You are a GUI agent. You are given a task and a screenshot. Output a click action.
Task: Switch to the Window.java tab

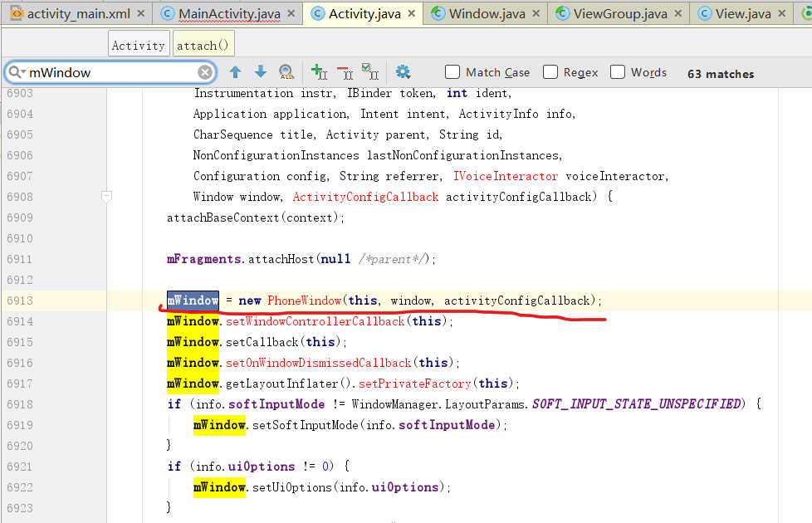(x=487, y=13)
